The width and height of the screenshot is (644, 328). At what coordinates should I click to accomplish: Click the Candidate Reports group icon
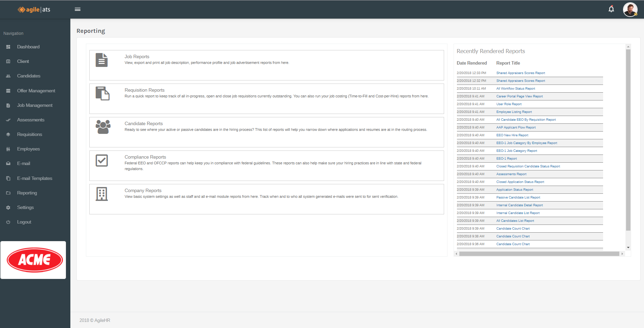pos(102,127)
